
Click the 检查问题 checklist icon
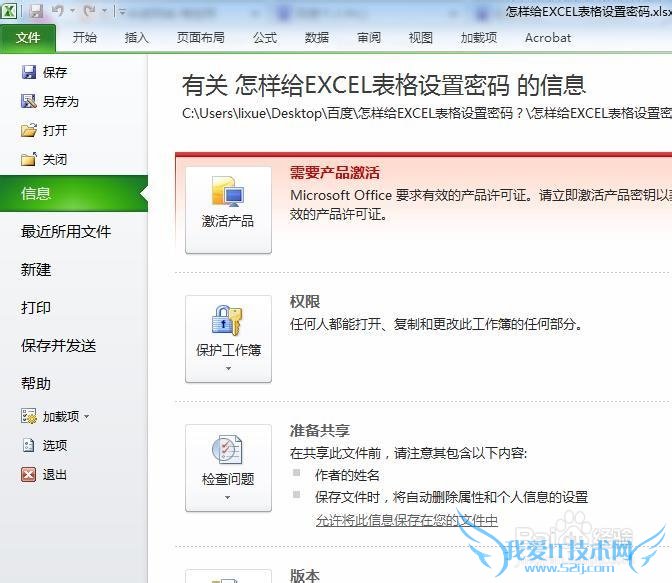coord(228,449)
